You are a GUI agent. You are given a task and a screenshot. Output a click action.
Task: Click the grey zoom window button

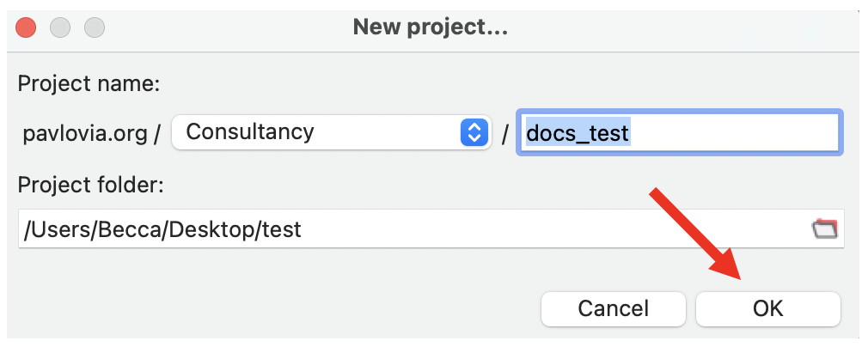click(x=94, y=27)
